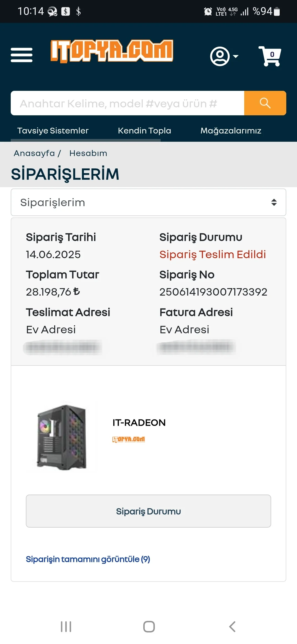This screenshot has height=644, width=297.
Task: Tap the IT-RADEON computer case thumbnail
Action: [62, 437]
